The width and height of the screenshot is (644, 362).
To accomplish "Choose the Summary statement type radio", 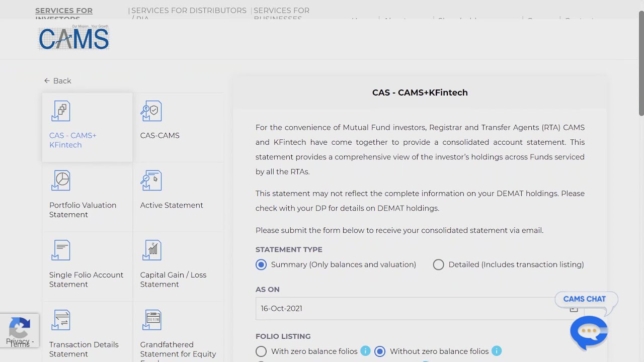I will pyautogui.click(x=261, y=264).
